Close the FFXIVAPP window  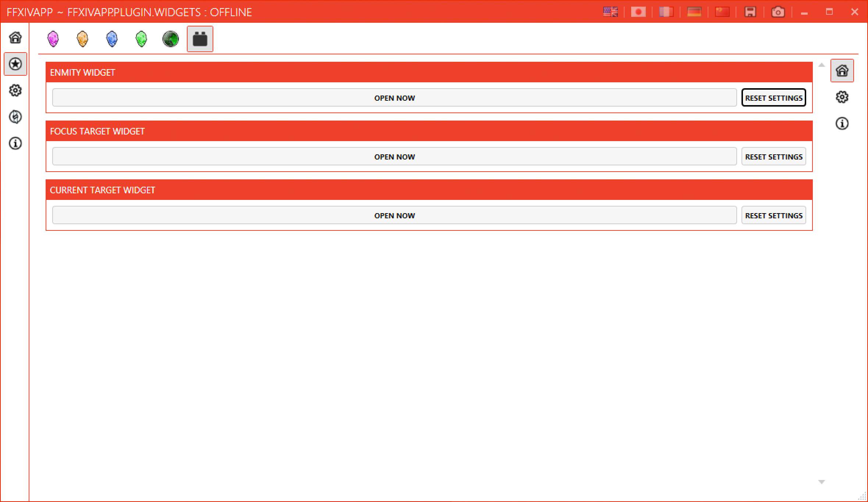[x=855, y=12]
